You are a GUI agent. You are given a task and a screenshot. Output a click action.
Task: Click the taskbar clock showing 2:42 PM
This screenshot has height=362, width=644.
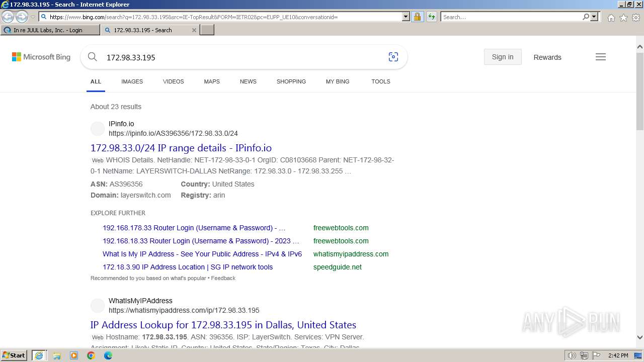[x=618, y=355]
